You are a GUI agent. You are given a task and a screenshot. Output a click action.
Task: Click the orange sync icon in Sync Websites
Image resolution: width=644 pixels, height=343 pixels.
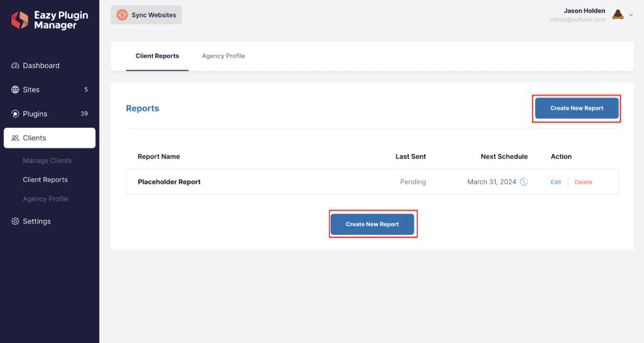coord(122,14)
